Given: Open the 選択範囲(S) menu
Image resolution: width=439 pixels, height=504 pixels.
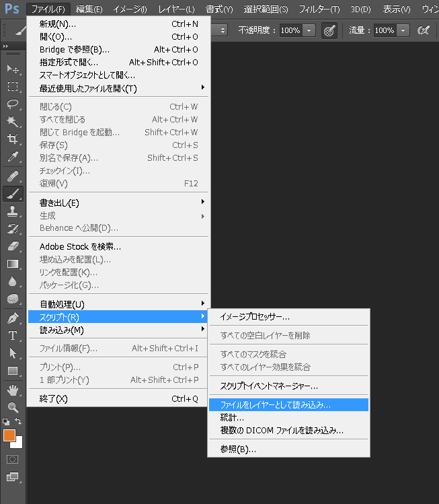Looking at the screenshot, I should click(266, 9).
